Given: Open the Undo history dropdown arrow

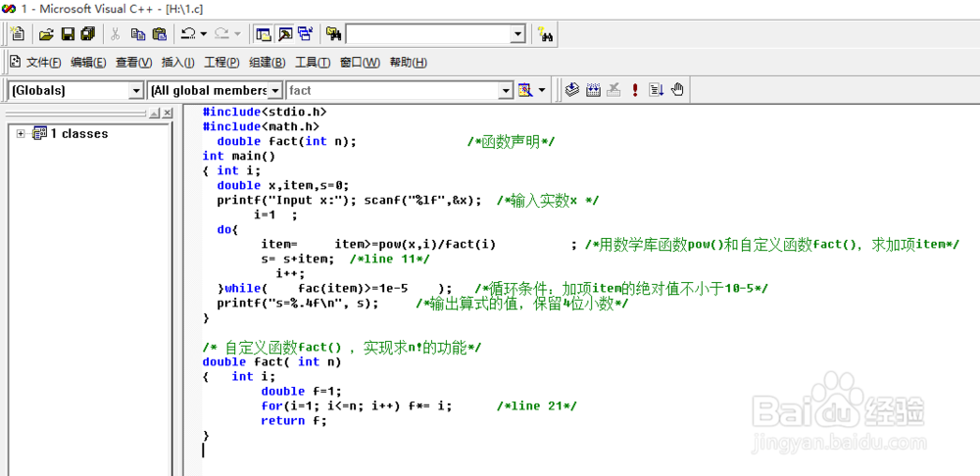Looking at the screenshot, I should click(x=203, y=34).
